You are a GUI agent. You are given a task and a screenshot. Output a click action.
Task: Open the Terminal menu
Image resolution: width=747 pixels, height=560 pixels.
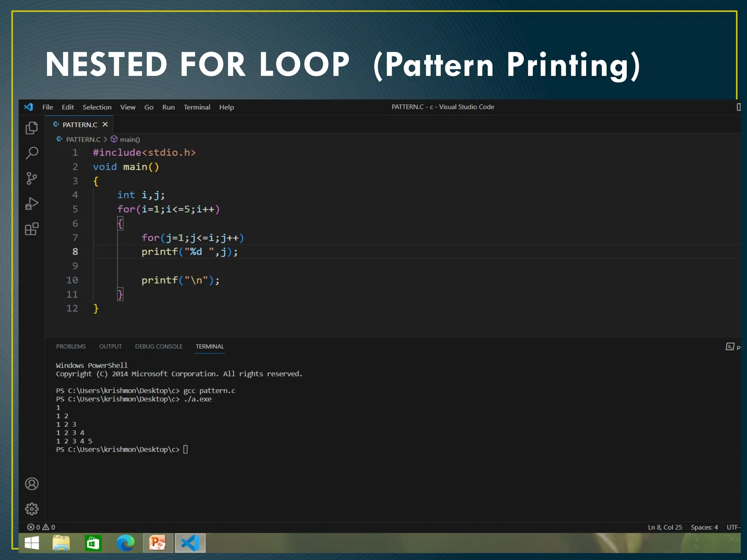197,107
